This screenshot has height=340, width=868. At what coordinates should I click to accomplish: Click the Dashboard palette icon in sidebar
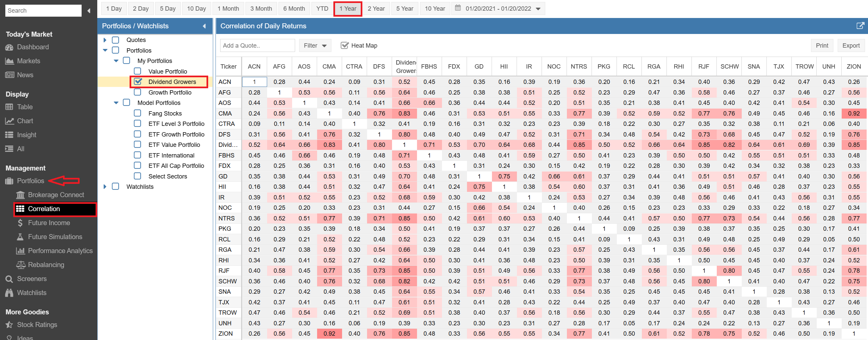[x=9, y=47]
